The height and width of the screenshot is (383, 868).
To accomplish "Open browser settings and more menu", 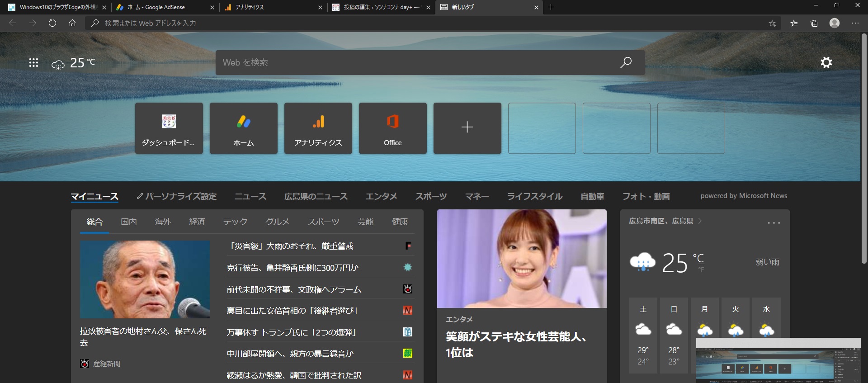I will tap(855, 23).
